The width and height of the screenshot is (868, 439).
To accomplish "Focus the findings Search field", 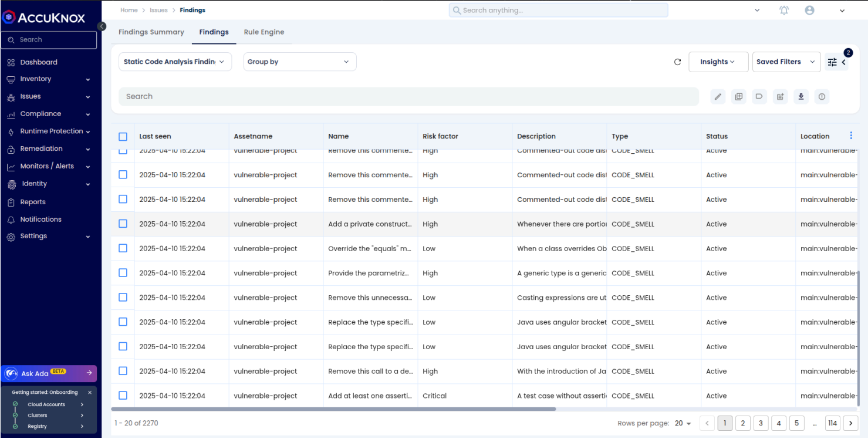I will click(408, 97).
